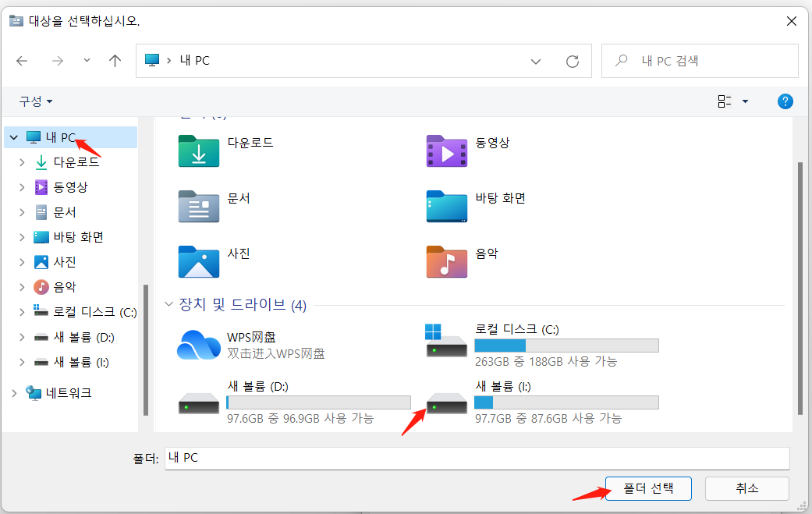Open the 동영상 folder in main pane

click(446, 151)
